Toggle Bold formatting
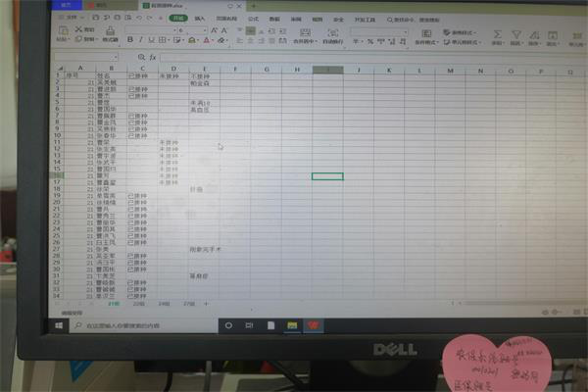588x392 pixels. pos(128,41)
